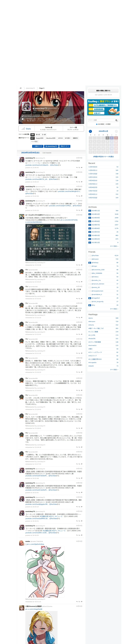Show all tweets with 全て filter
Image resolution: width=138 pixels, height=644 pixels.
[x=33, y=138]
